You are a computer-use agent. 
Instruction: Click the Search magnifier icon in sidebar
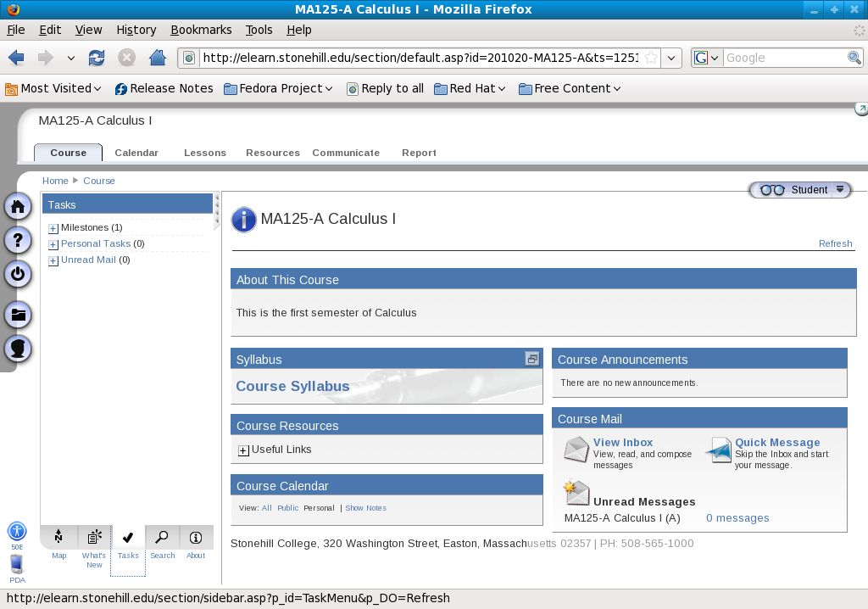tap(162, 537)
